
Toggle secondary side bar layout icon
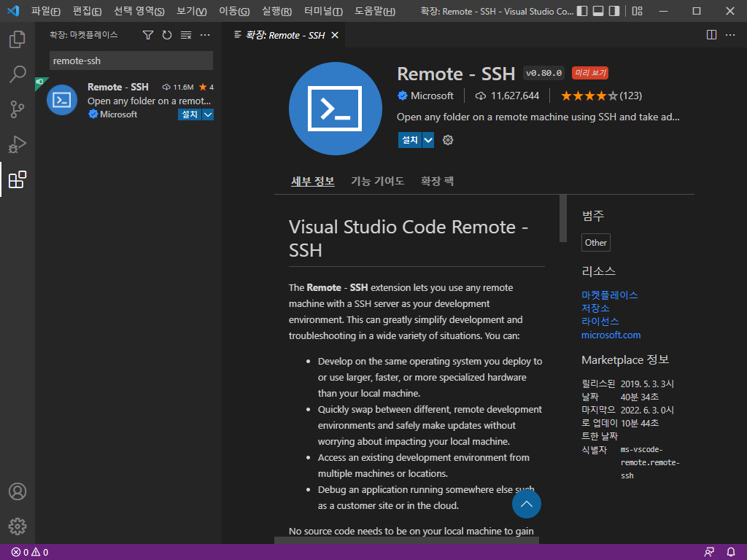coord(614,11)
